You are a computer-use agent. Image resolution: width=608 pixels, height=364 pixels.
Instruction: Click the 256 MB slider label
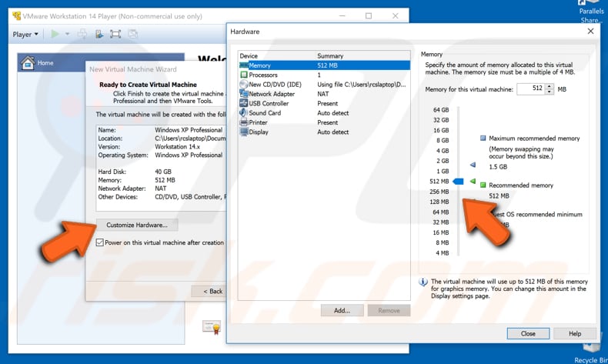[439, 192]
